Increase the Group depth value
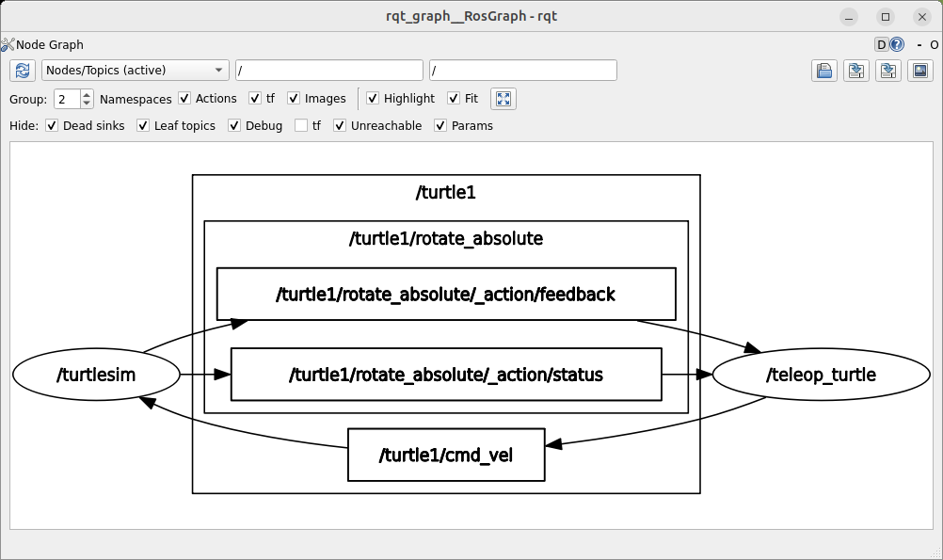 pos(87,94)
